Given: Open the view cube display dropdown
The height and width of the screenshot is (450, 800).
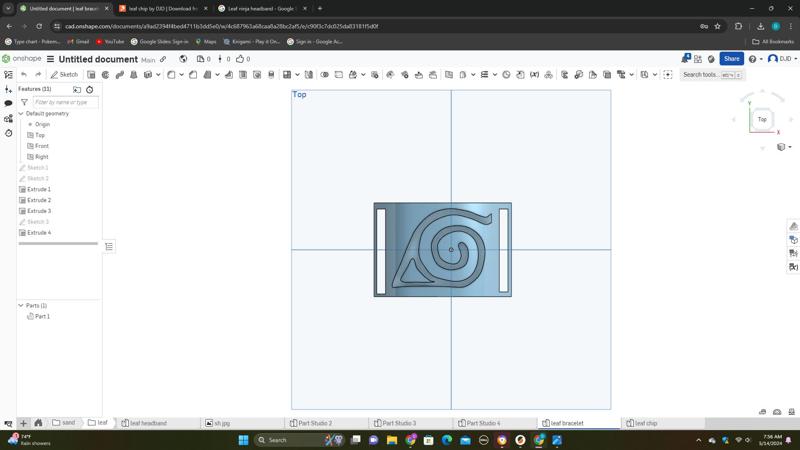Looking at the screenshot, I should 784,147.
